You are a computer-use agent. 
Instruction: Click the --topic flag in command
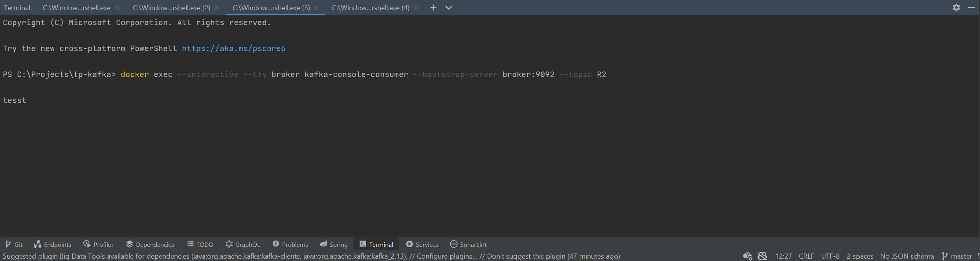click(x=576, y=74)
